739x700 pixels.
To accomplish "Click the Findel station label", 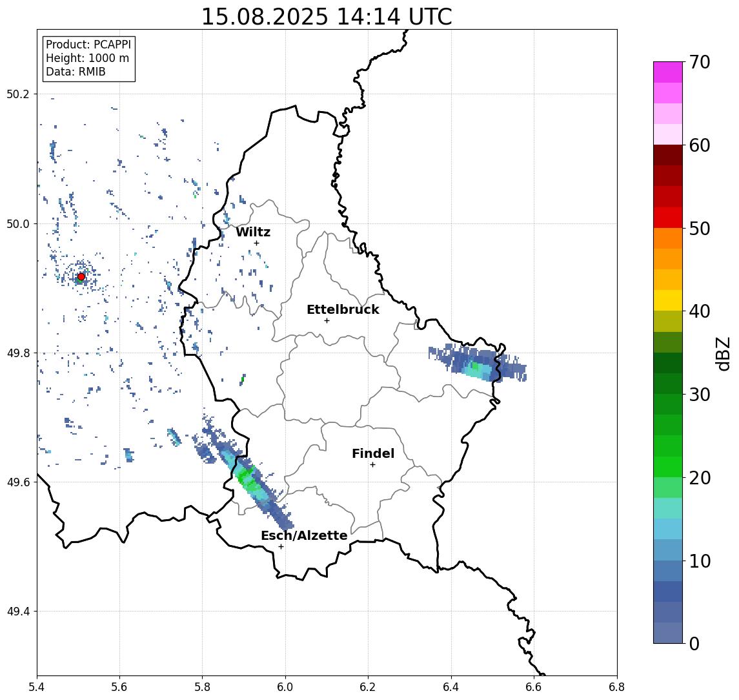I will click(373, 453).
